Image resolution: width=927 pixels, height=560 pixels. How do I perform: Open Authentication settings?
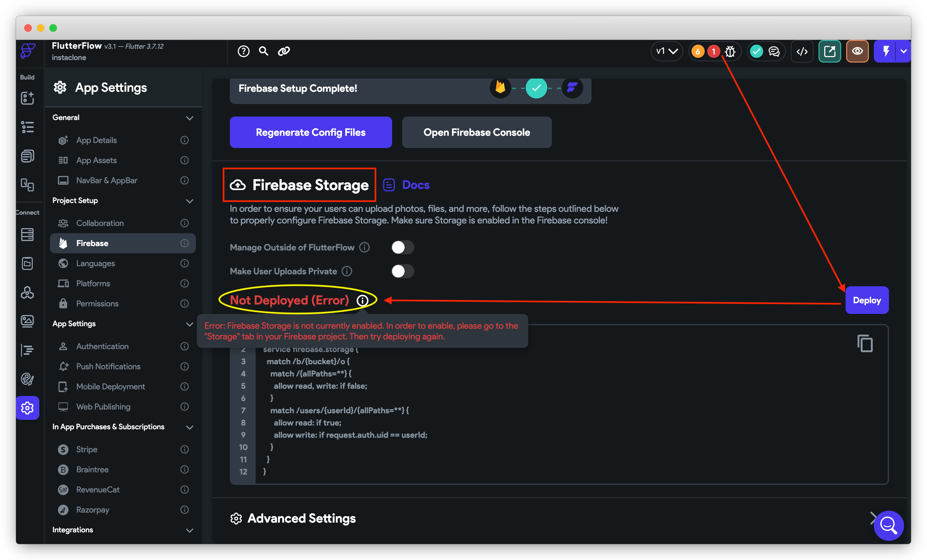tap(123, 346)
